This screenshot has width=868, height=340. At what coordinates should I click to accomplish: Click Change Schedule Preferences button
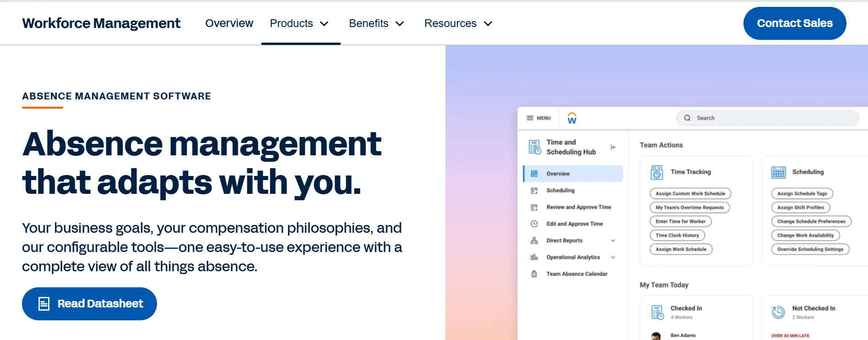tap(811, 222)
